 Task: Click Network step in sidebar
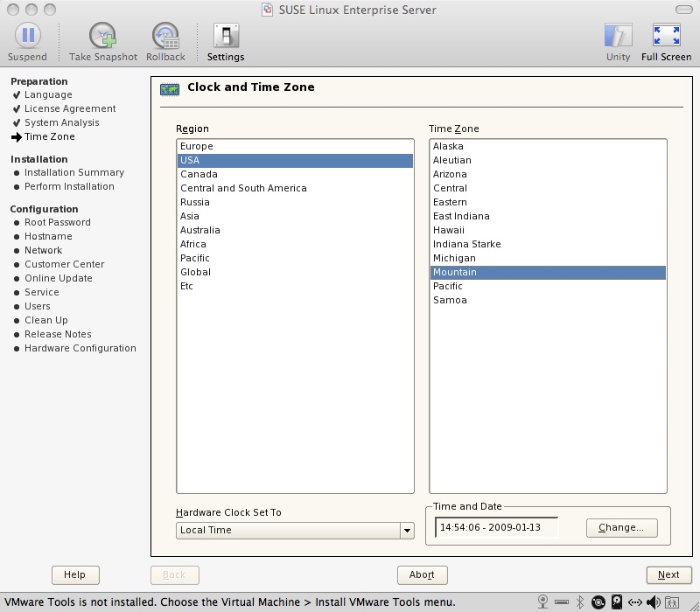tap(43, 250)
